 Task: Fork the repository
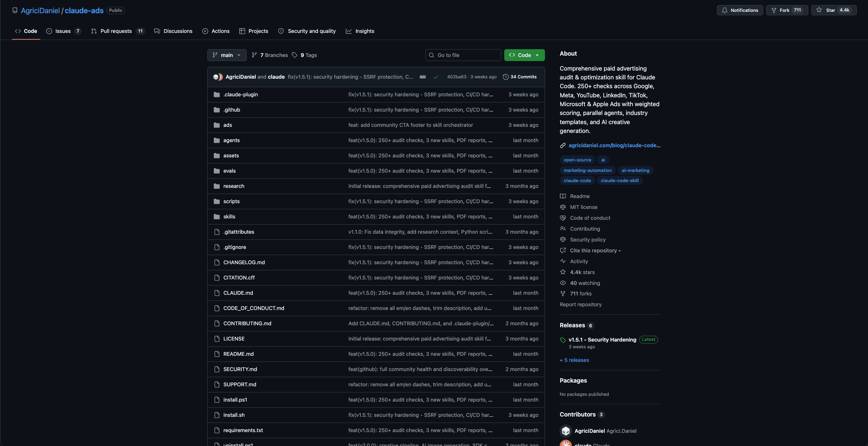click(787, 10)
